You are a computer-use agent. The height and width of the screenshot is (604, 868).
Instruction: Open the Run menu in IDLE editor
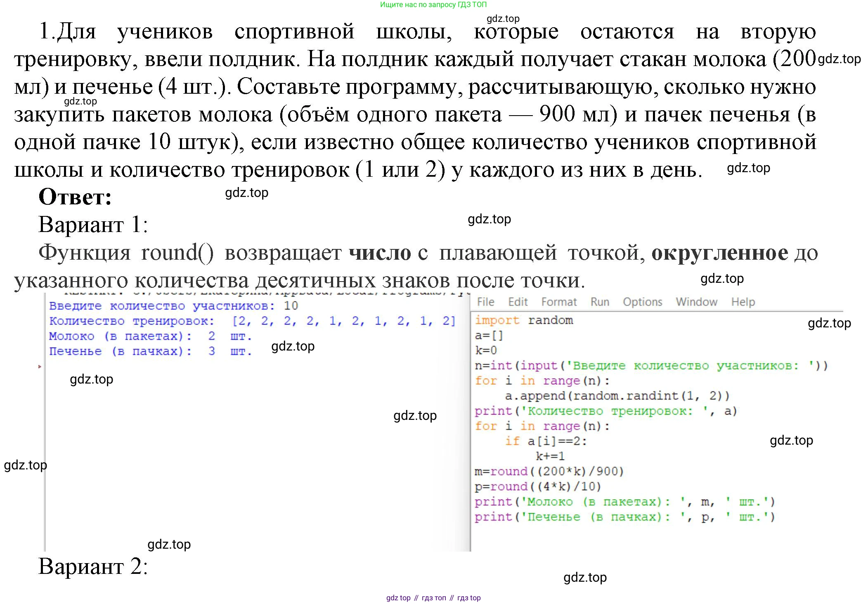(x=600, y=302)
